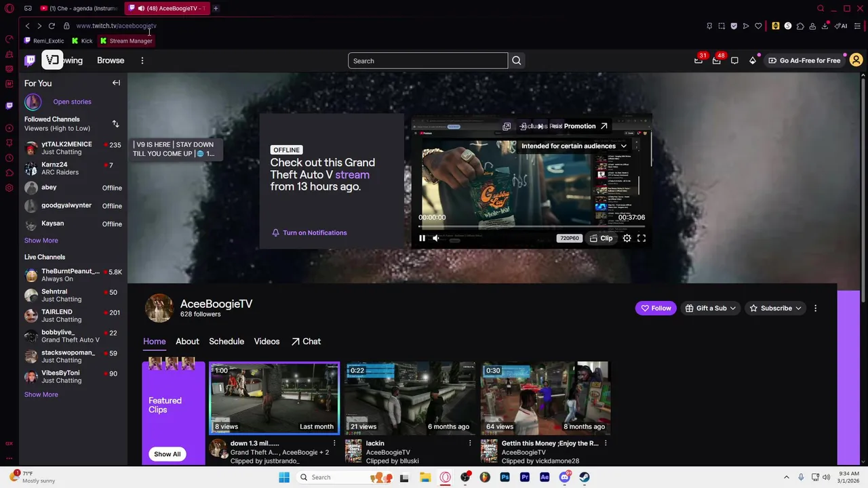
Task: Click the Windows Start button
Action: [x=284, y=477]
